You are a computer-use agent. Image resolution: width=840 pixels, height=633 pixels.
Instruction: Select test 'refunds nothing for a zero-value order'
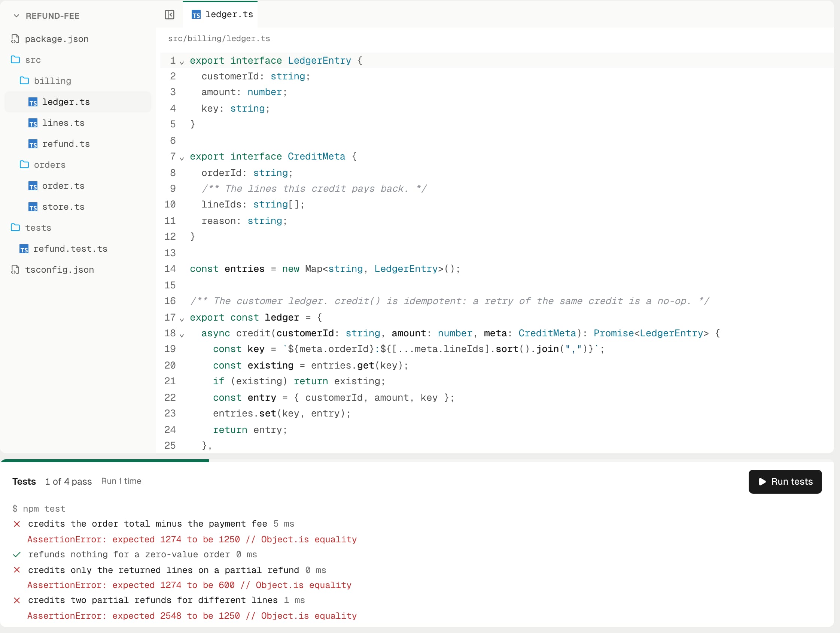click(129, 554)
